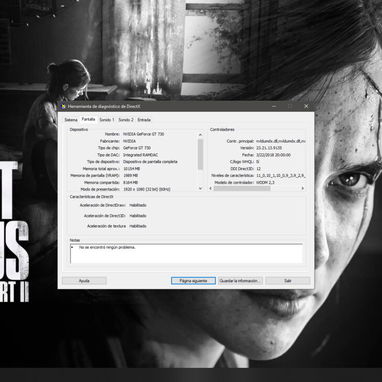The height and width of the screenshot is (382, 382).
Task: Click device list scroll-down arrow
Action: [200, 189]
